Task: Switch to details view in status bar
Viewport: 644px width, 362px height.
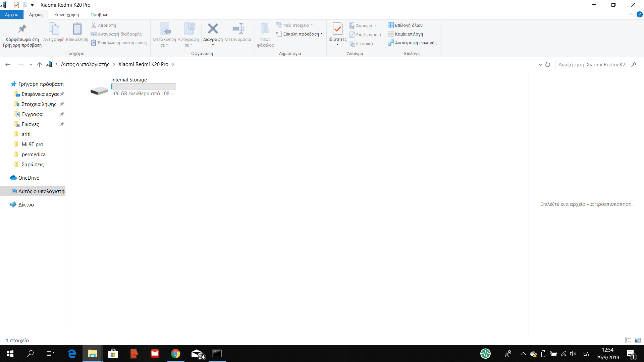Action: click(628, 340)
